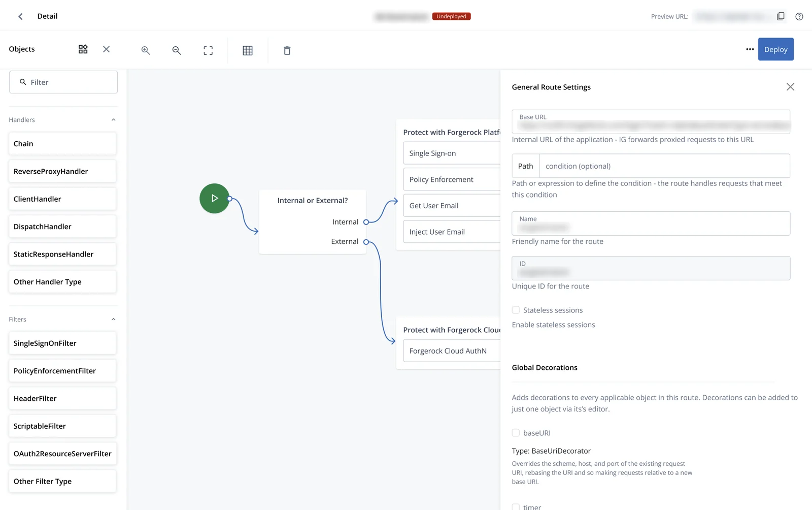Focus the objects Filter search field

(x=63, y=82)
